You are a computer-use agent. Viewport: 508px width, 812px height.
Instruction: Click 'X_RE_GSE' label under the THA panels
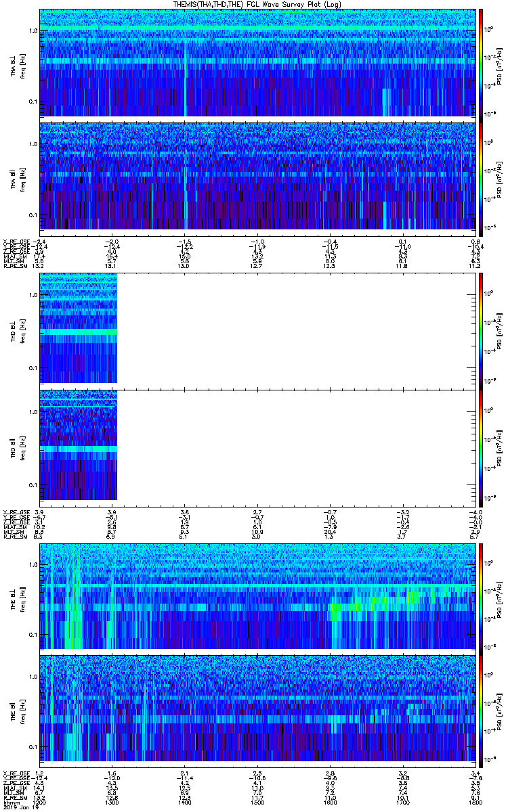tap(16, 242)
